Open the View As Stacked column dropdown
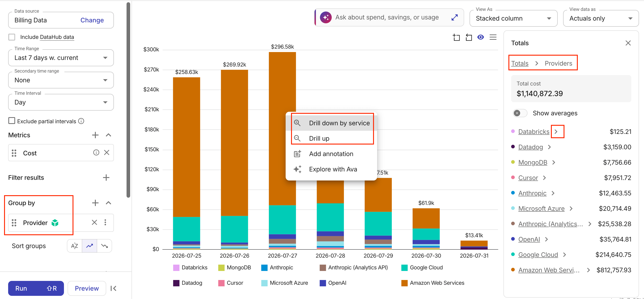644x299 pixels. tap(513, 18)
